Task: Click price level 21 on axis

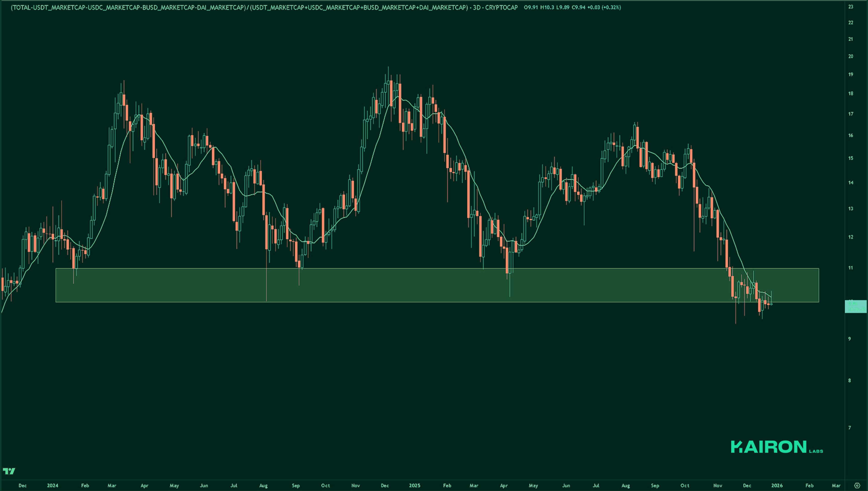Action: [851, 39]
